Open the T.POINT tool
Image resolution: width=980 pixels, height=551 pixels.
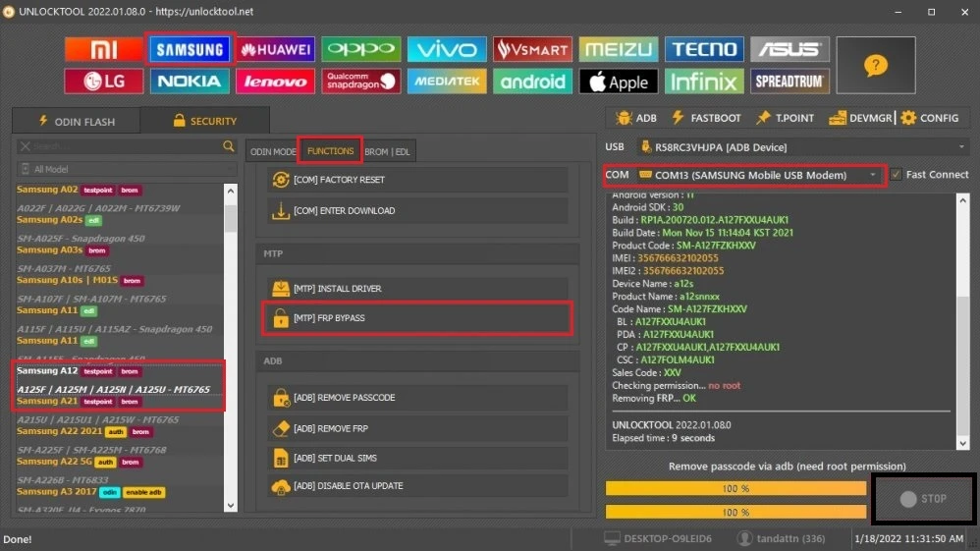(785, 118)
